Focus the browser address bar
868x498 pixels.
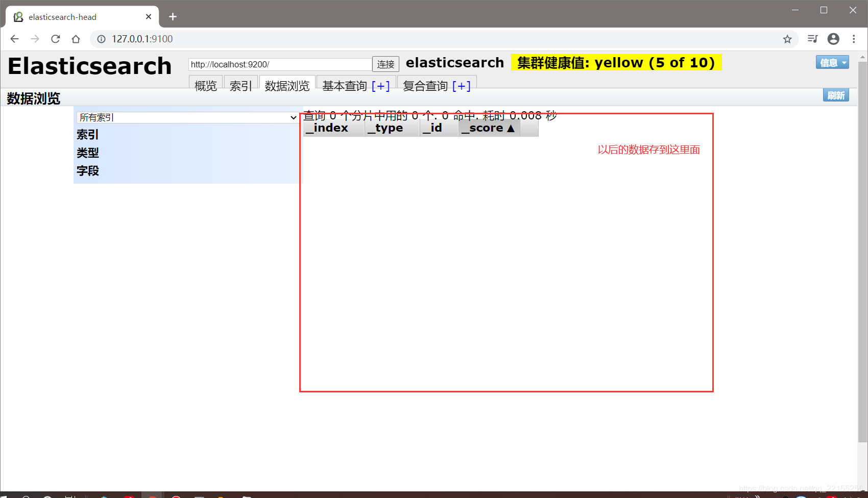pos(444,39)
